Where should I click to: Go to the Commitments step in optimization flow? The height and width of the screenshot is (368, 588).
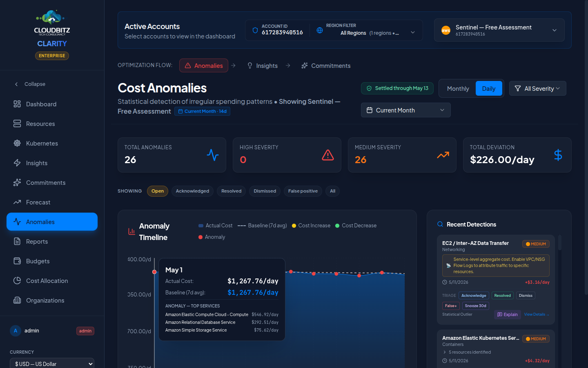click(x=326, y=65)
